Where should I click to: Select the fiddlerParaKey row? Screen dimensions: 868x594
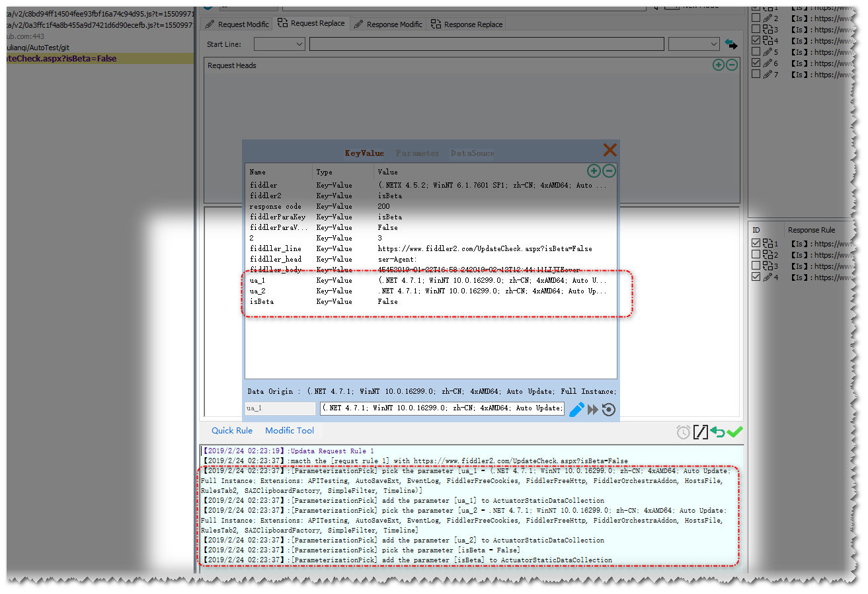430,217
